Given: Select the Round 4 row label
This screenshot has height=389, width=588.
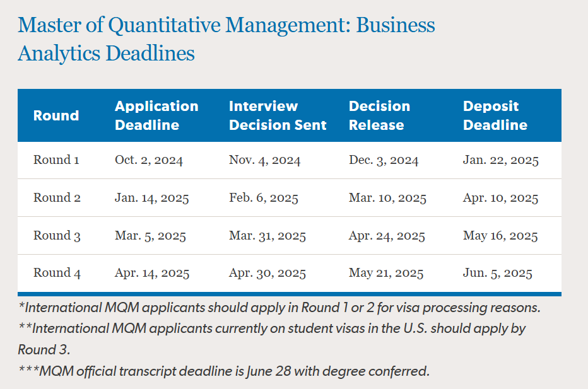Looking at the screenshot, I should pyautogui.click(x=57, y=274).
